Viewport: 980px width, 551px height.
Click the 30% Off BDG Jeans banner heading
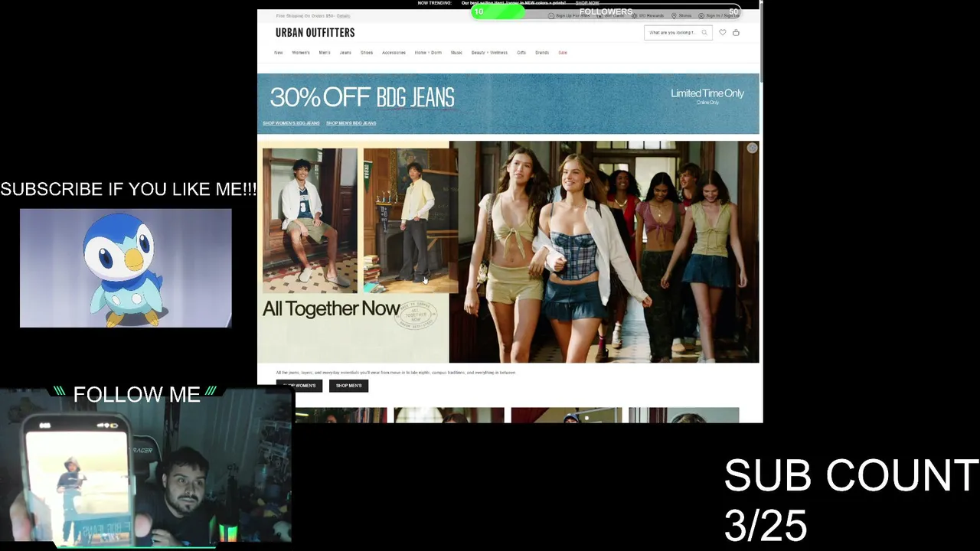coord(362,97)
